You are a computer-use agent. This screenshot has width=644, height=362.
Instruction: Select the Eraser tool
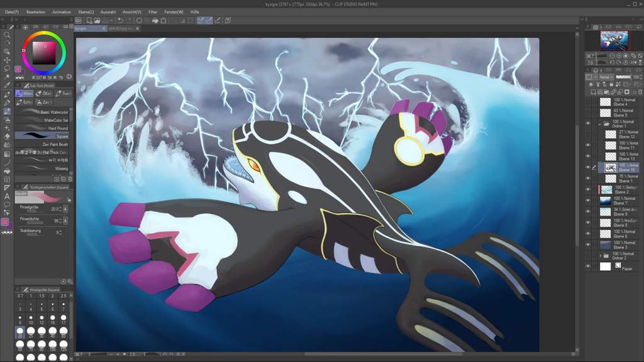pos(6,136)
